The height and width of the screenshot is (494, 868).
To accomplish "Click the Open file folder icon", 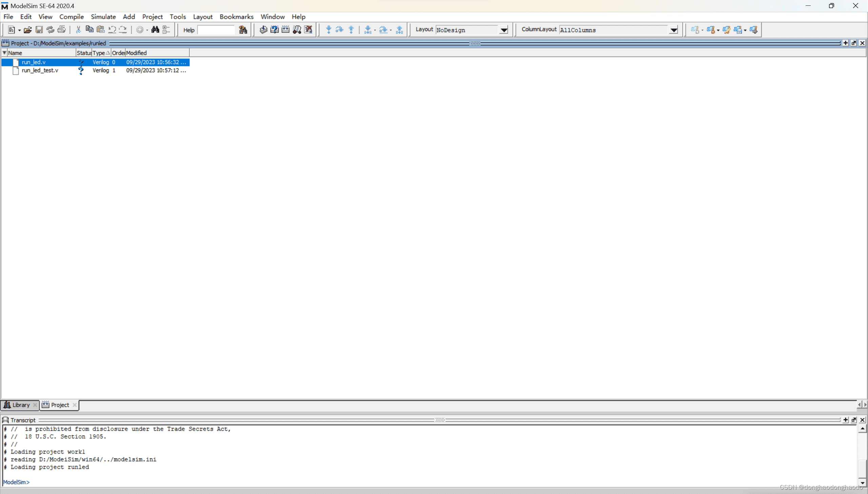I will 27,30.
